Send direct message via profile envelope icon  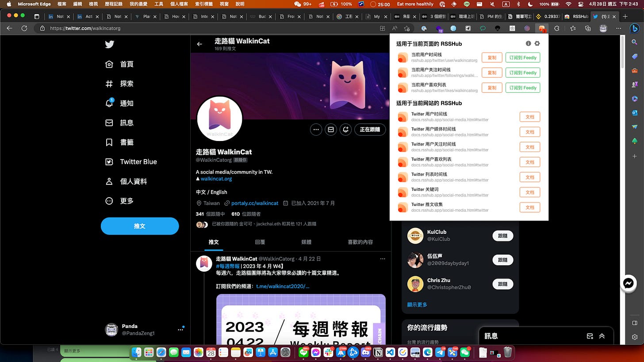pyautogui.click(x=331, y=130)
